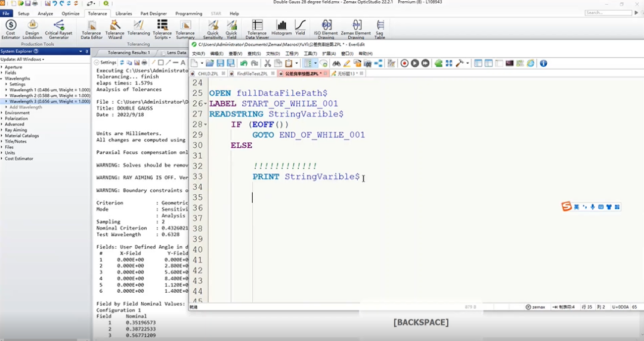Open the Tolerance Data Viewer
Image resolution: width=644 pixels, height=341 pixels.
coord(257,30)
